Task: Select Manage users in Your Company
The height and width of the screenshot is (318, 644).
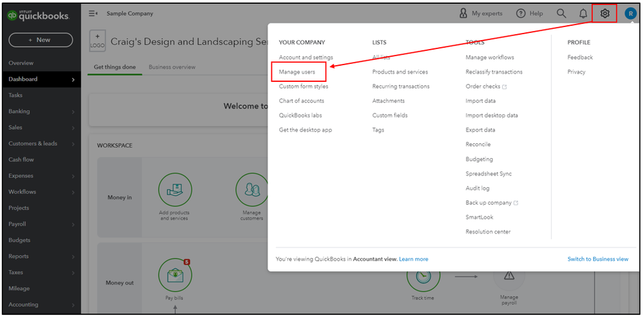Action: (297, 72)
